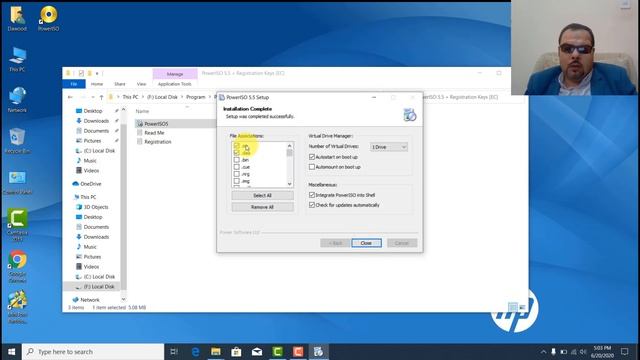Open the Network desktop icon

tap(17, 100)
